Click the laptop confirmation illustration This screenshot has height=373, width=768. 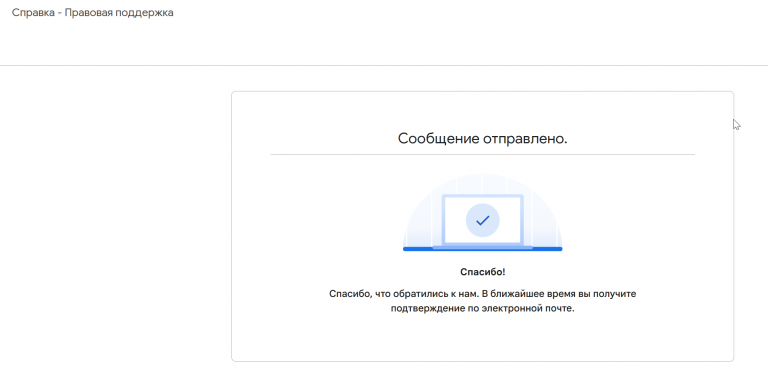pyautogui.click(x=482, y=213)
